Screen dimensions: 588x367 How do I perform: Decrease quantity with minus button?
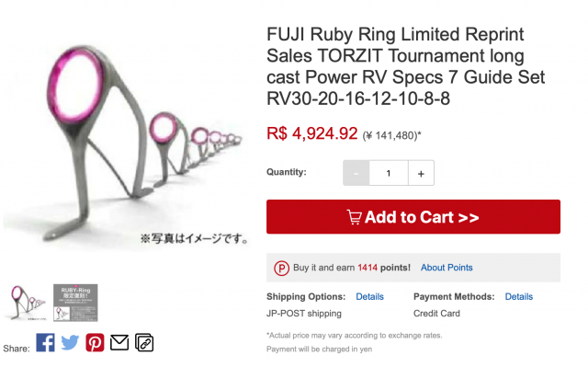pos(356,173)
